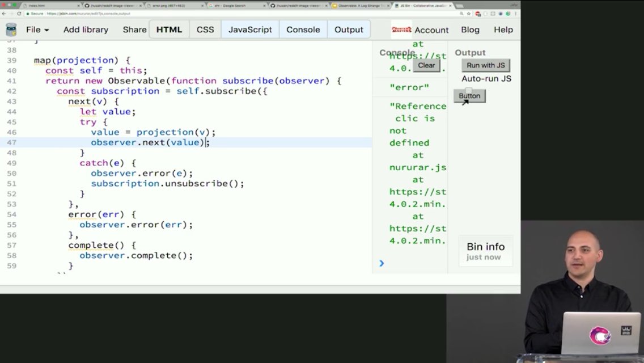Switch to the JS Bin browser tab
644x363 pixels.
click(423, 6)
